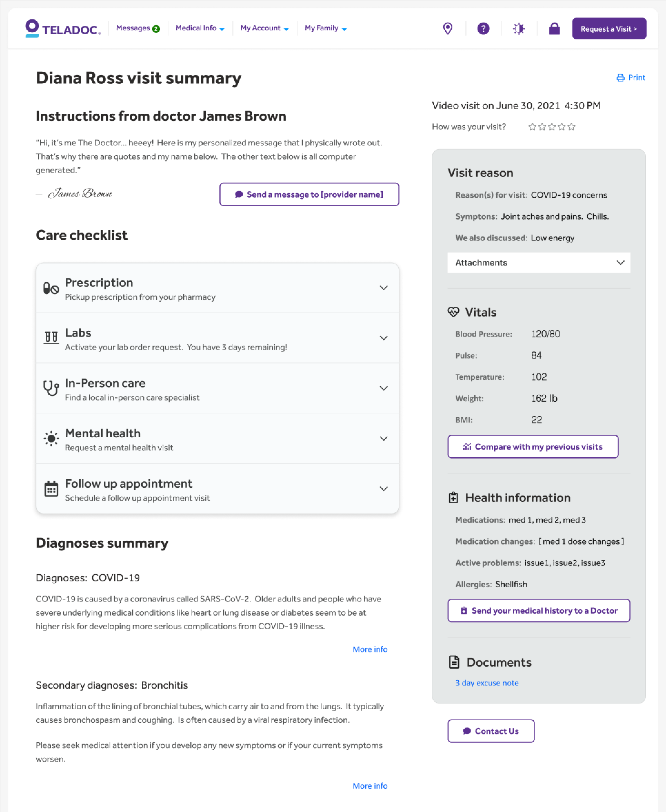Click the Print icon near visit summary
This screenshot has height=812, width=666.
pyautogui.click(x=621, y=78)
